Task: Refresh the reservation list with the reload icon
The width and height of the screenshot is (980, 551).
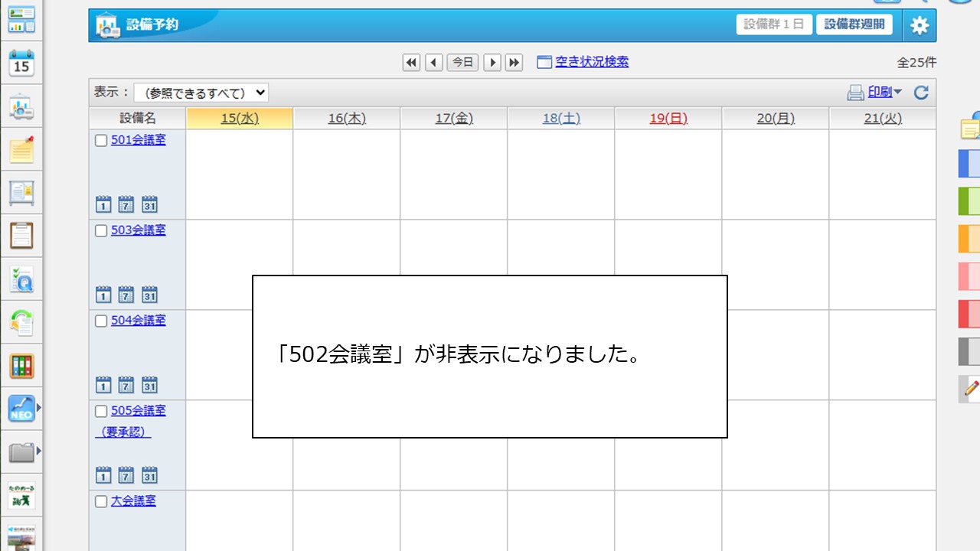Action: tap(920, 92)
